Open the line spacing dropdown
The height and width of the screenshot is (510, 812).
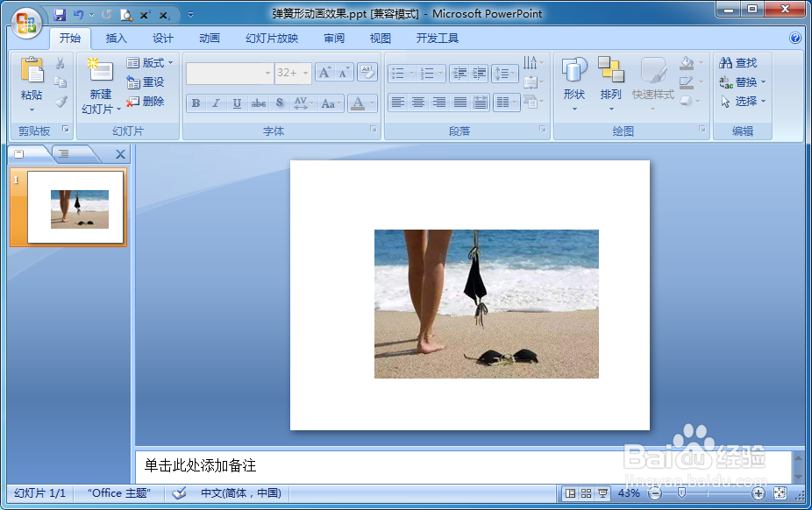(505, 74)
